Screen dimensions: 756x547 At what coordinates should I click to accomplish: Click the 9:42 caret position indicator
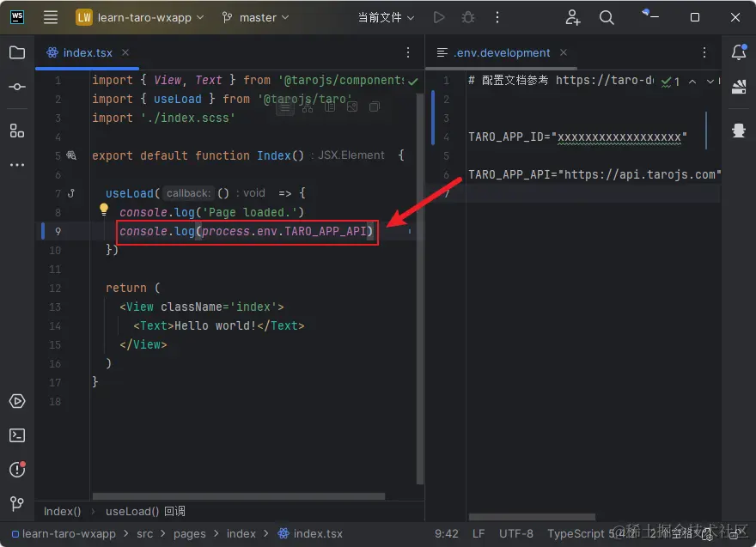pyautogui.click(x=447, y=533)
